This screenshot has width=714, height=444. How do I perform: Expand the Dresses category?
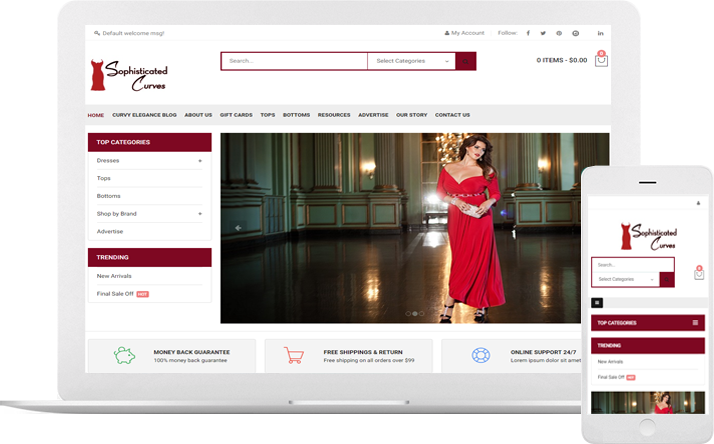pyautogui.click(x=200, y=160)
